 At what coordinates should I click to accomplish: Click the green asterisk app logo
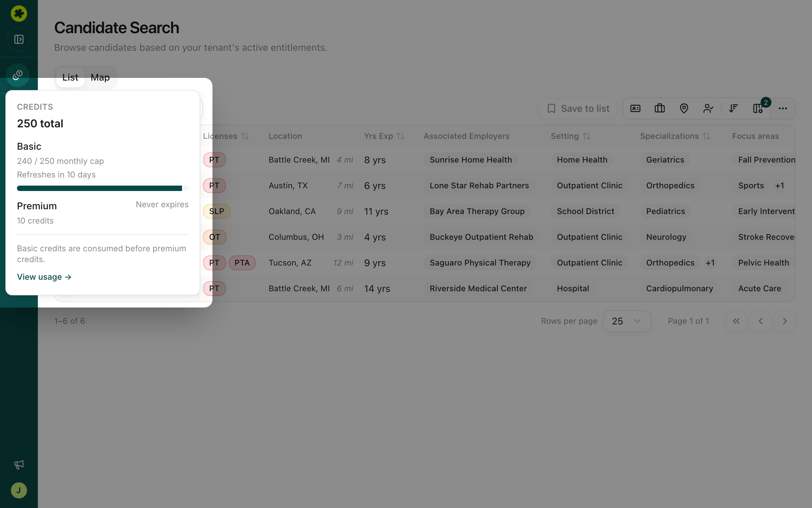[19, 14]
